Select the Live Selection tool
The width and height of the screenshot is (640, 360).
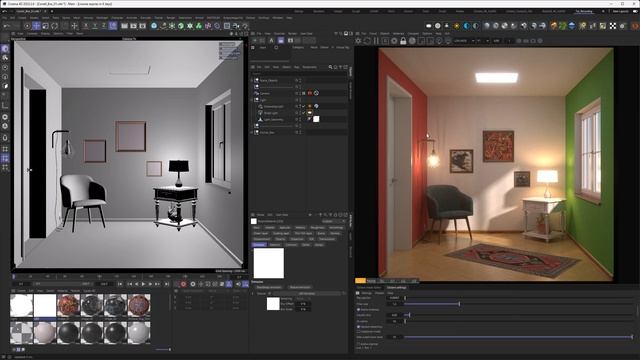(27, 26)
